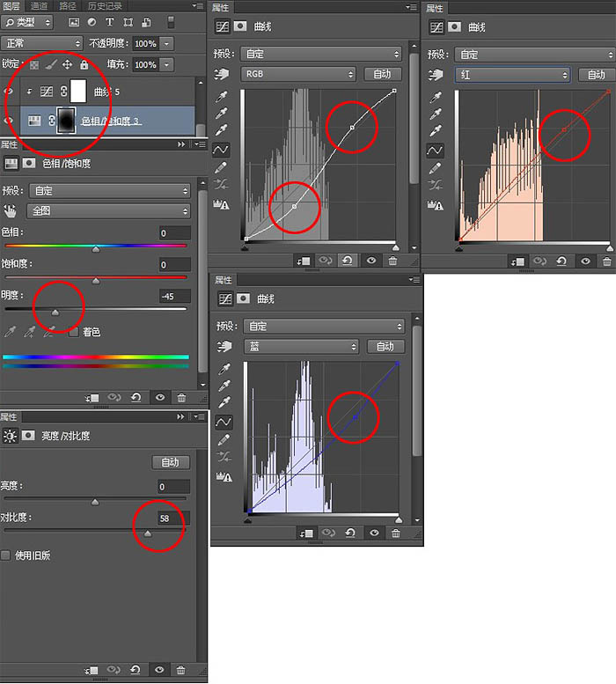Viewport: 616px width, 684px height.
Task: Switch to the 通道 (Channels) tab
Action: pos(39,5)
